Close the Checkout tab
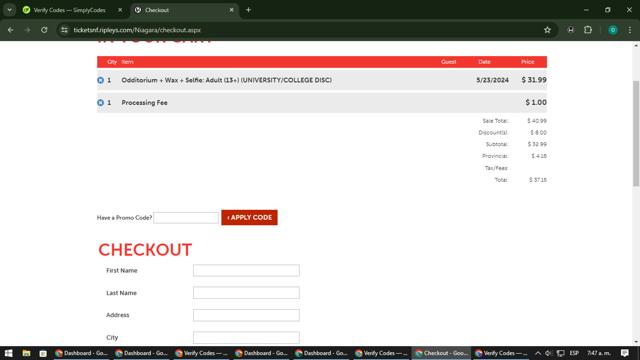640x360 pixels. pos(231,10)
